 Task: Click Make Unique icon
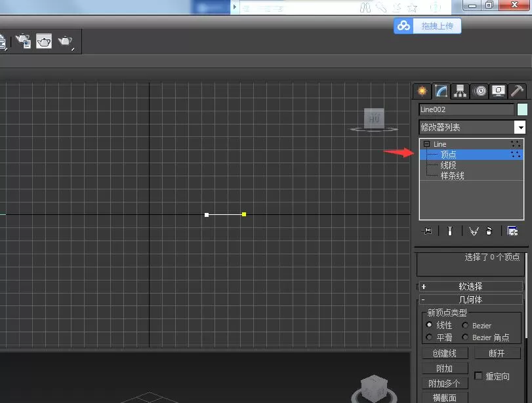tap(474, 231)
